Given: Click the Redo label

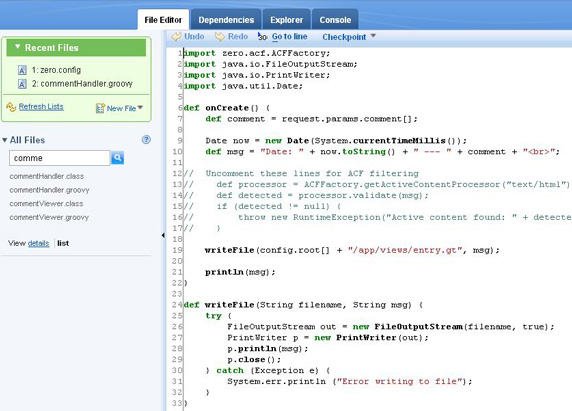Looking at the screenshot, I should 238,36.
